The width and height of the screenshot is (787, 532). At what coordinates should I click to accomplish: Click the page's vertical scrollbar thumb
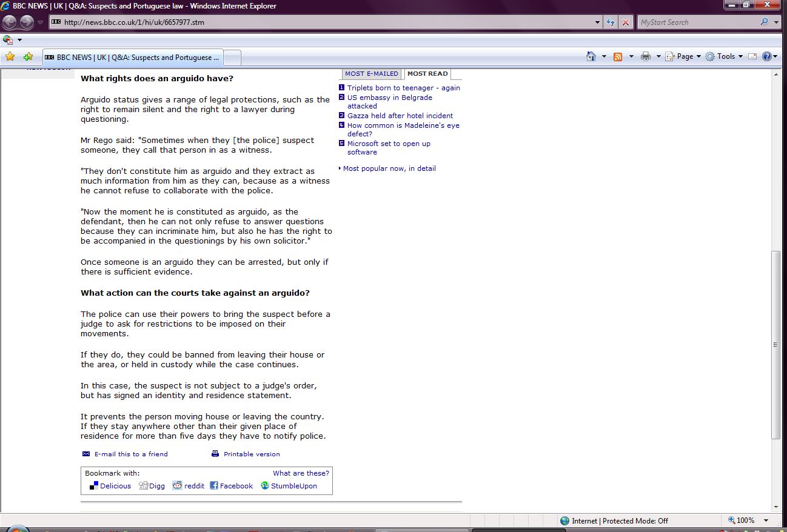pos(775,344)
